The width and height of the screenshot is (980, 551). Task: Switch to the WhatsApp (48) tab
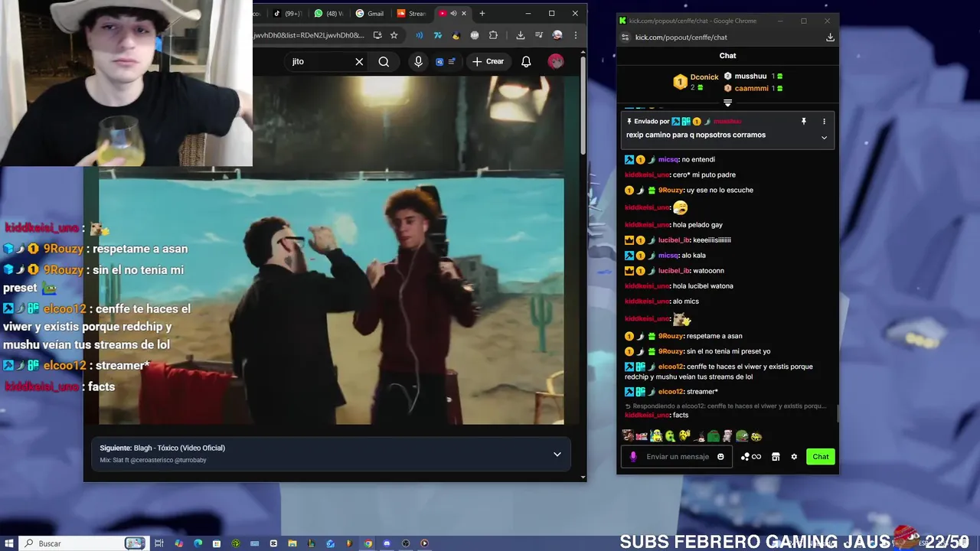[x=330, y=13]
